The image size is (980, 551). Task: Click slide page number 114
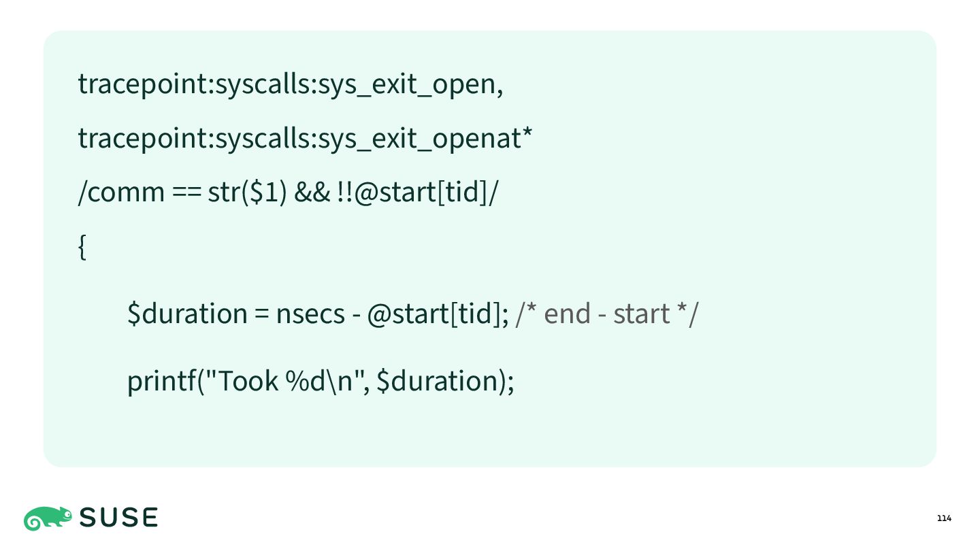pyautogui.click(x=944, y=519)
